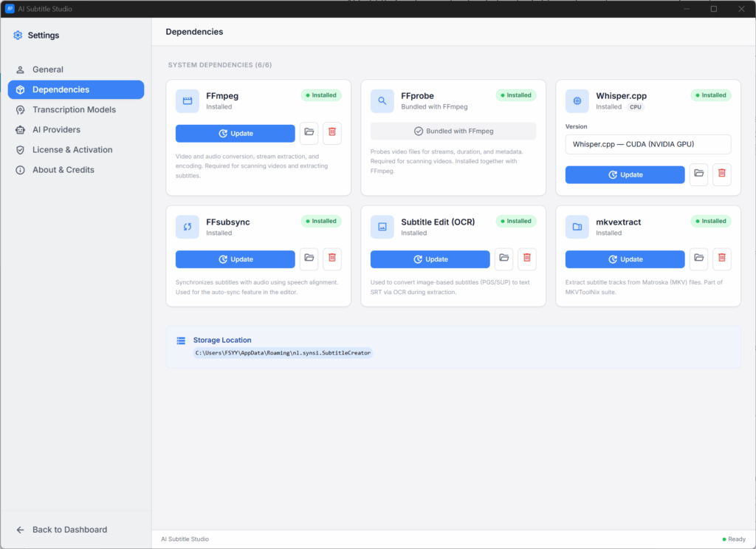
Task: Click the FFprobe magnifier icon
Action: click(x=382, y=100)
